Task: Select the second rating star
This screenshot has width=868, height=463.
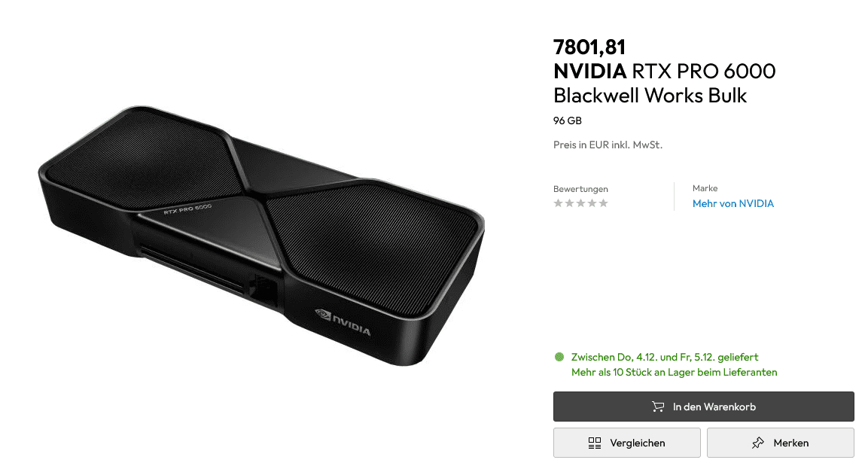Action: 570,203
